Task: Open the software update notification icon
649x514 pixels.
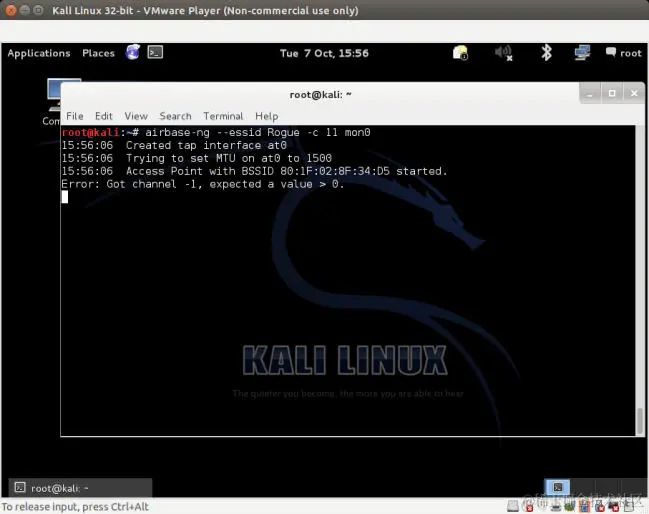Action: 460,53
